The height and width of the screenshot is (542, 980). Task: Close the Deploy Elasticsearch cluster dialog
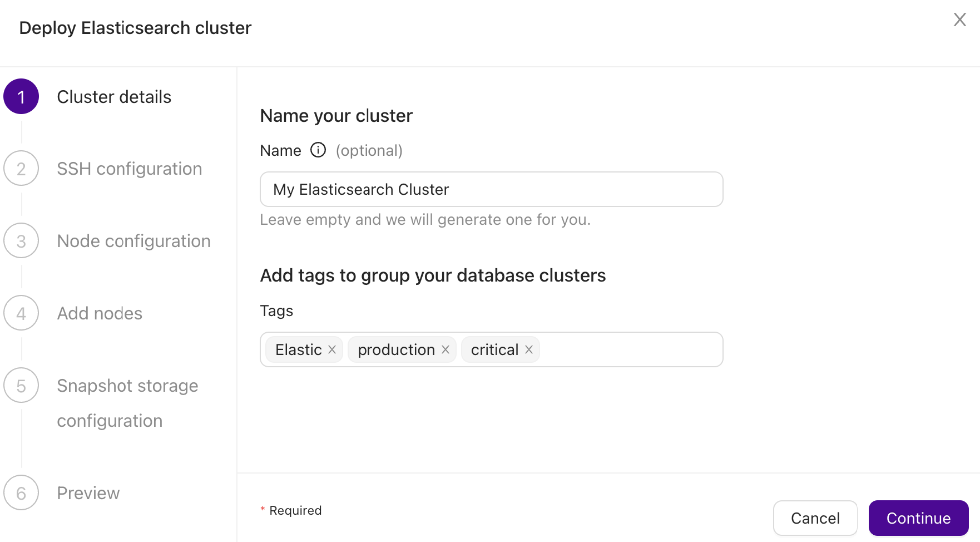pyautogui.click(x=960, y=19)
